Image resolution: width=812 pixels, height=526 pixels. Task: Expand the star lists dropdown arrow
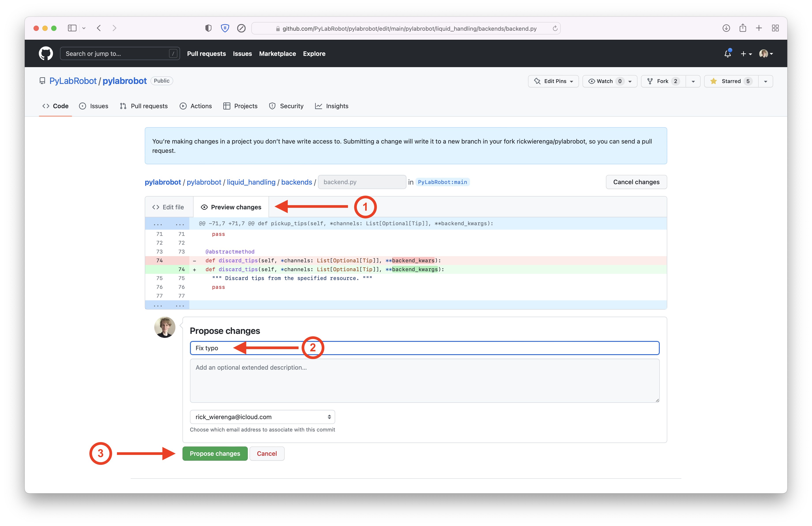[765, 81]
